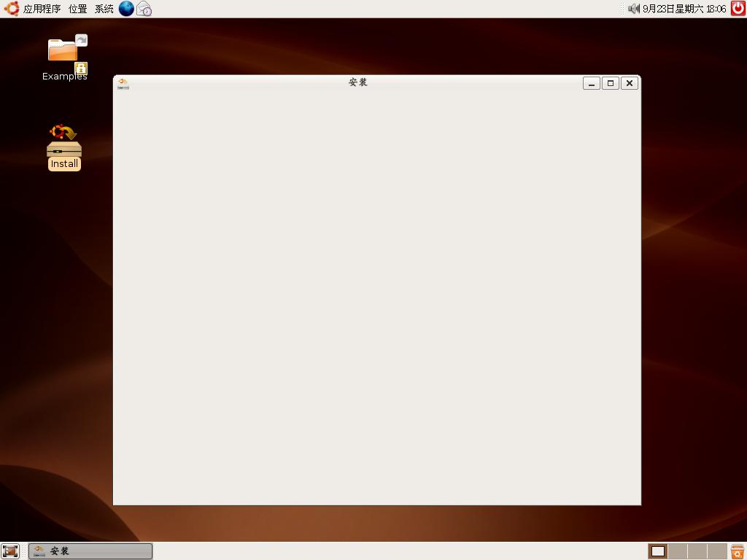Click the 安装 window menu icon
747x560 pixels.
(x=123, y=84)
